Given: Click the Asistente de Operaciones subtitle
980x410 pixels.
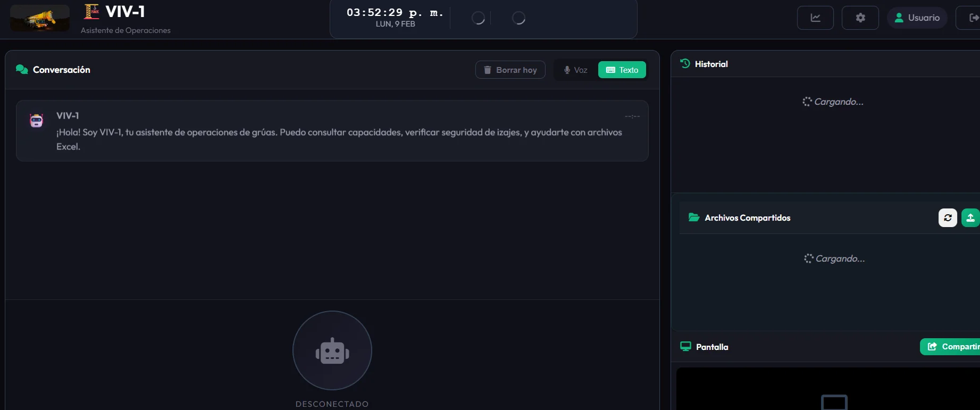Looking at the screenshot, I should click(125, 30).
